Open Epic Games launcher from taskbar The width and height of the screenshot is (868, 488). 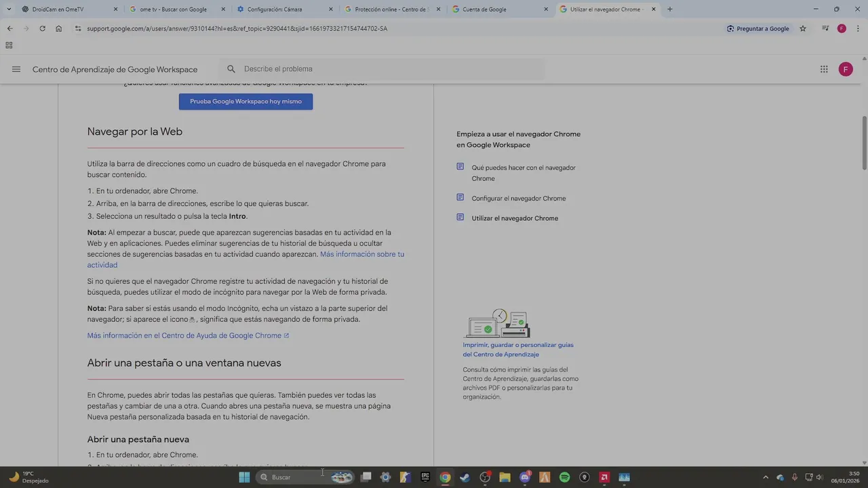pos(425,477)
